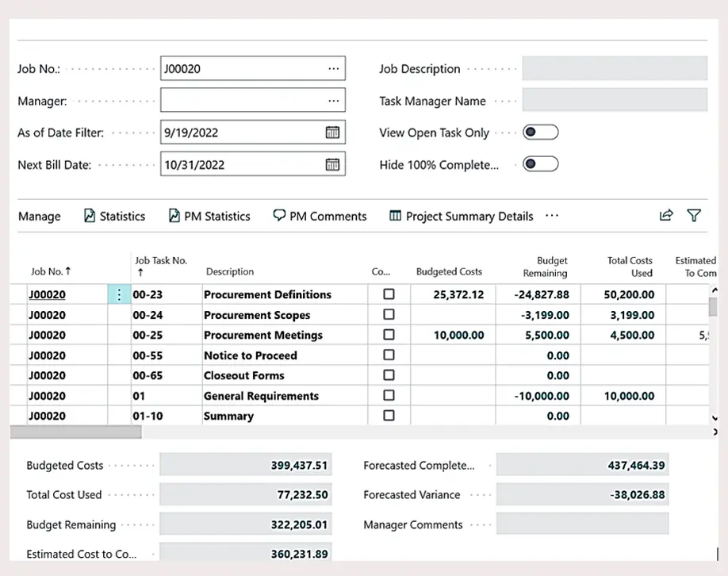The width and height of the screenshot is (728, 576).
Task: Click the horizontal scroll right arrow
Action: tap(715, 432)
